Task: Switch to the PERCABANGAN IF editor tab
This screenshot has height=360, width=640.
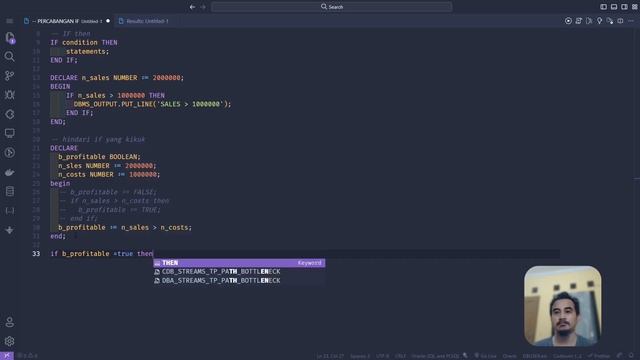Action: coord(67,21)
